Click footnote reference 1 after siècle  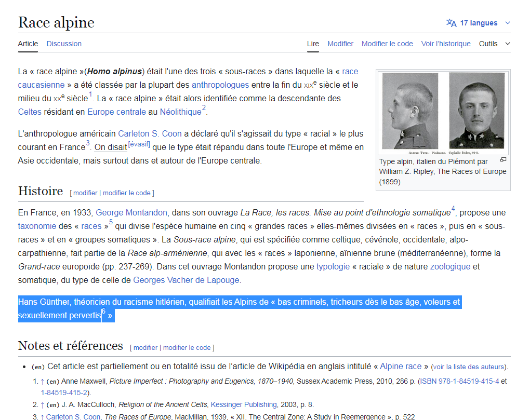(90, 95)
